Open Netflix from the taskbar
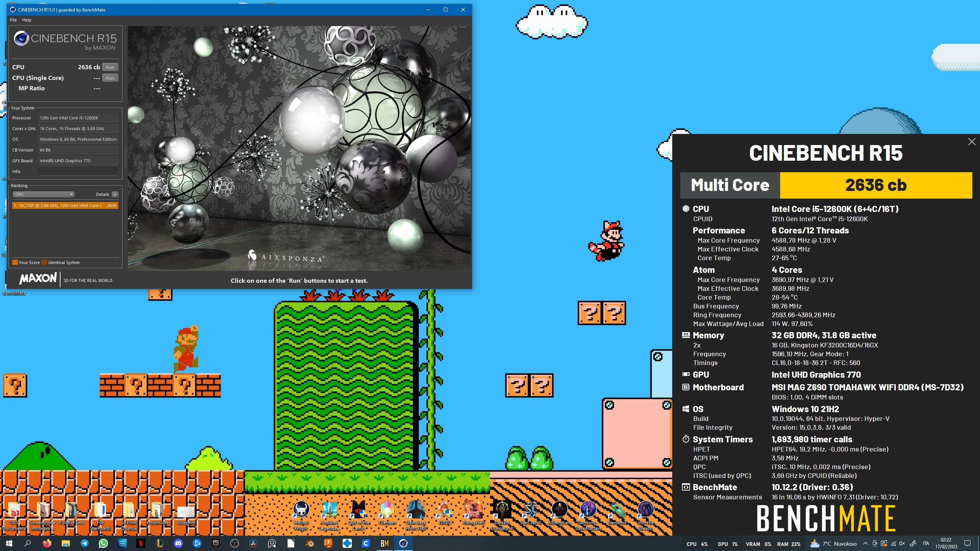Screen dimensions: 980x551 [140, 543]
